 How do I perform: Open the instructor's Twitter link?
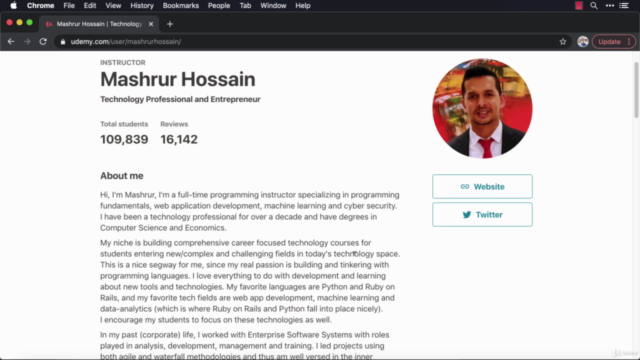pos(482,215)
